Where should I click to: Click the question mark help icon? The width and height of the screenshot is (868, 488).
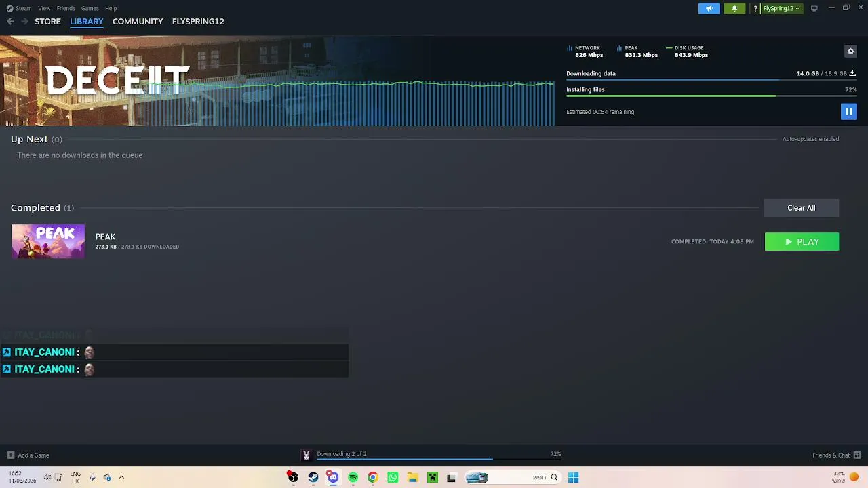click(755, 9)
